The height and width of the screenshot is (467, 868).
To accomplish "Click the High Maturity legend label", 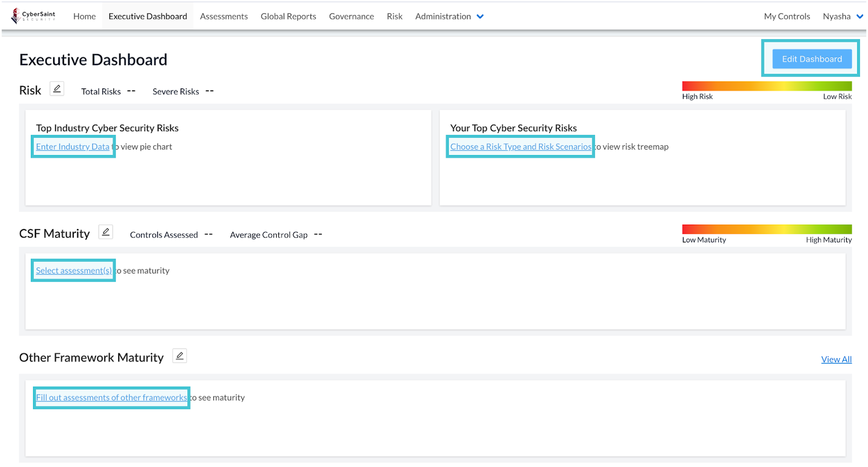I will 829,240.
